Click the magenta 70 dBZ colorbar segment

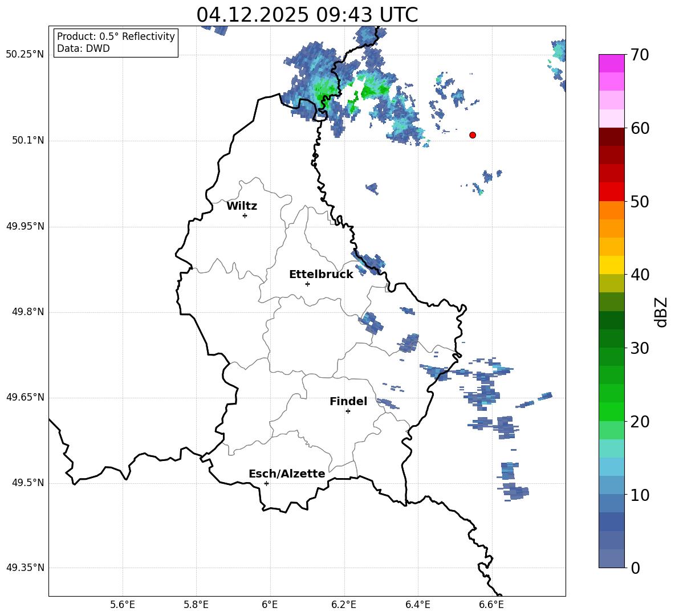click(x=611, y=63)
